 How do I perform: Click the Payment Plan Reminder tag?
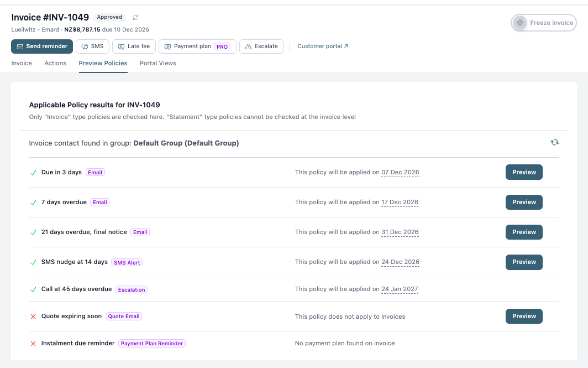tap(152, 343)
